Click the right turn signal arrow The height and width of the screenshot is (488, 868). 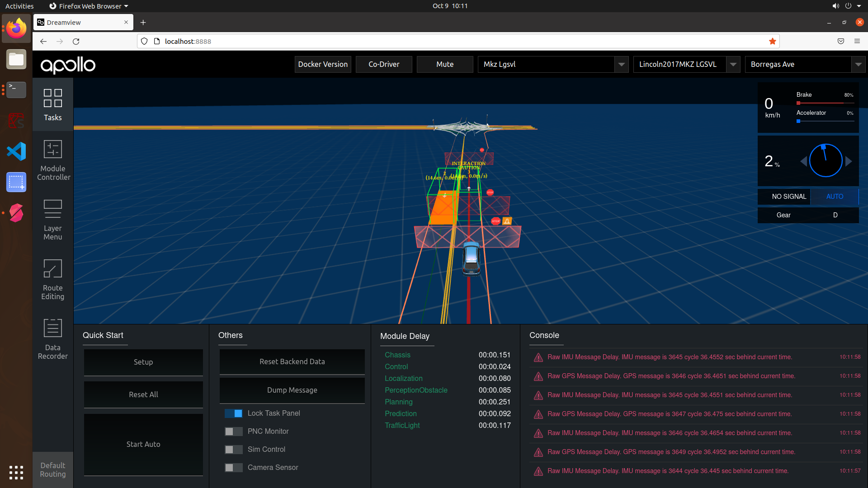tap(849, 161)
